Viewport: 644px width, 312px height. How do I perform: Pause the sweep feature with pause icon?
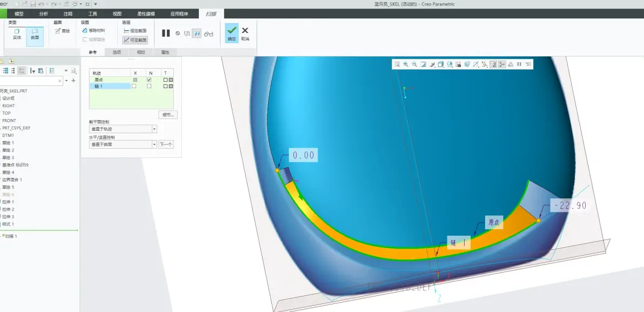166,34
